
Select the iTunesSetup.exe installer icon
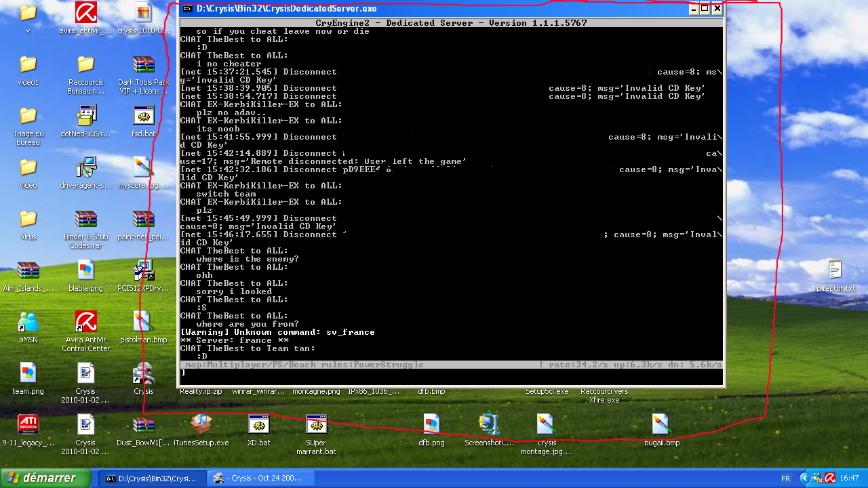pos(201,424)
